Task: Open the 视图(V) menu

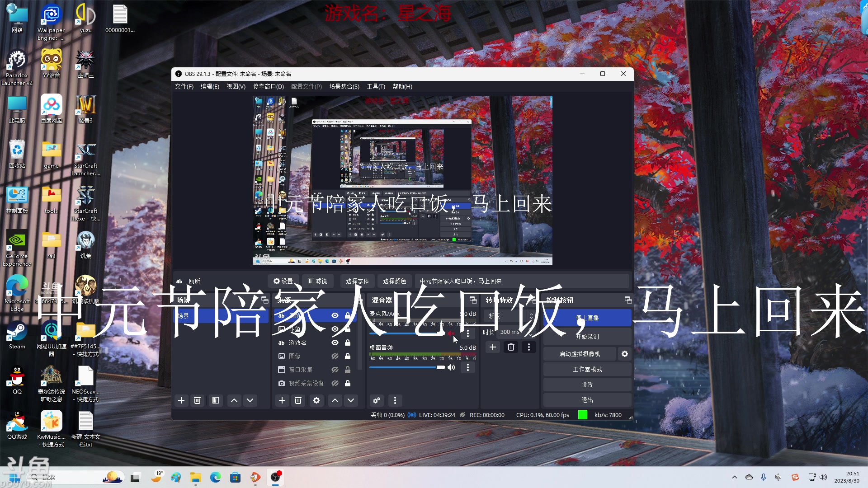Action: click(236, 86)
